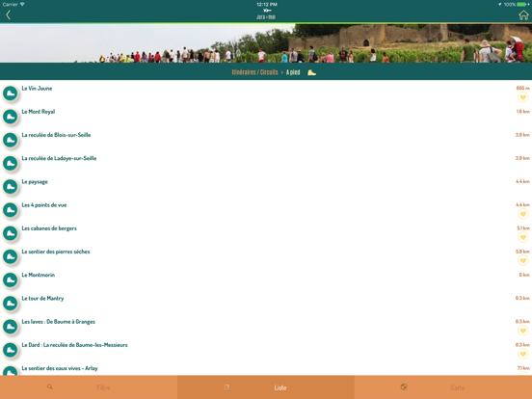Open the Le Vin Jaune route
This screenshot has height=399, width=532.
coord(266,93)
